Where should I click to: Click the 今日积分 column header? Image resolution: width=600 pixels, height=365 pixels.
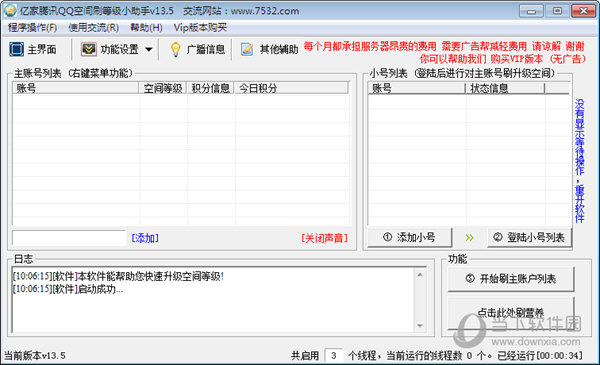click(292, 88)
